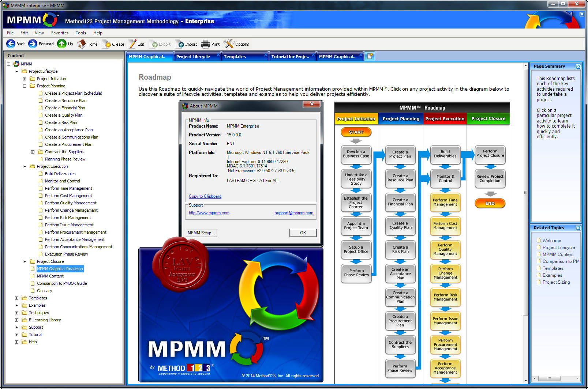This screenshot has height=389, width=588.
Task: Close the About MPMM dialog
Action: point(312,104)
